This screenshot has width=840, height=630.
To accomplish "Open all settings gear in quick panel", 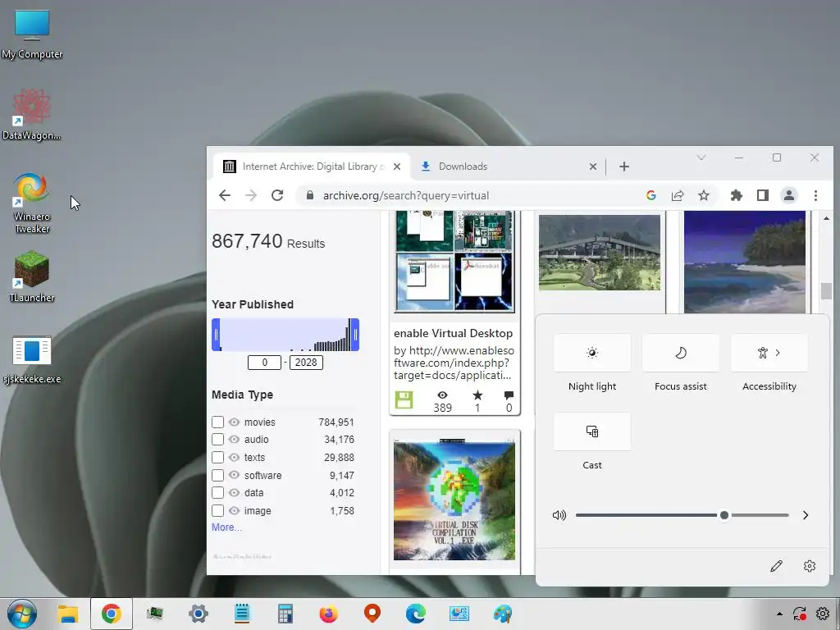I will coord(810,566).
